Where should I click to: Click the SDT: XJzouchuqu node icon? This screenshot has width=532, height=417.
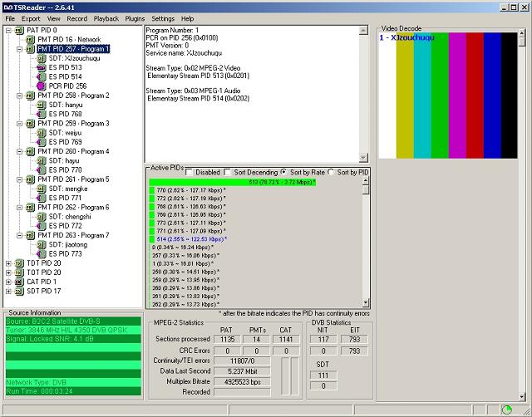click(42, 58)
